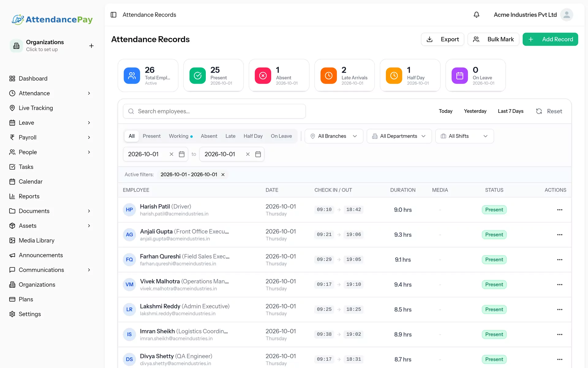
Task: Click the On Leave calendar icon
Action: tap(459, 76)
